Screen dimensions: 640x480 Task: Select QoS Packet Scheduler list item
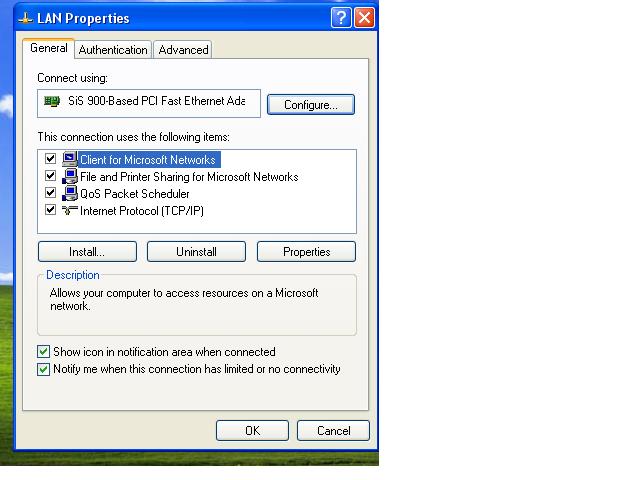tap(135, 193)
